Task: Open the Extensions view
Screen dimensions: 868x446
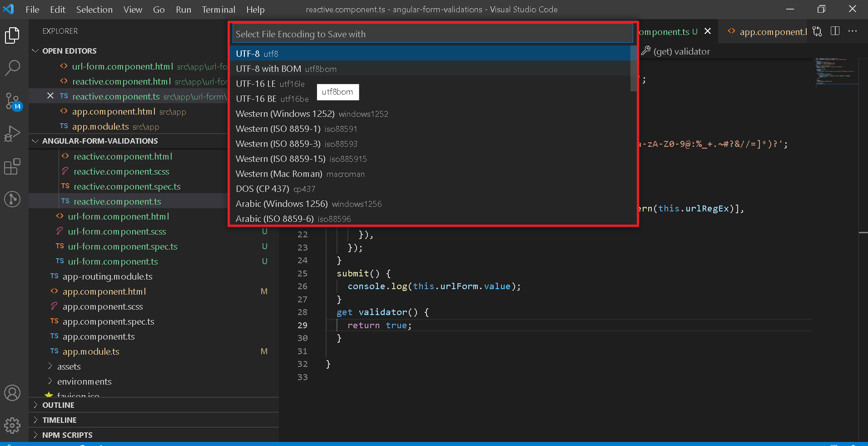Action: tap(12, 166)
